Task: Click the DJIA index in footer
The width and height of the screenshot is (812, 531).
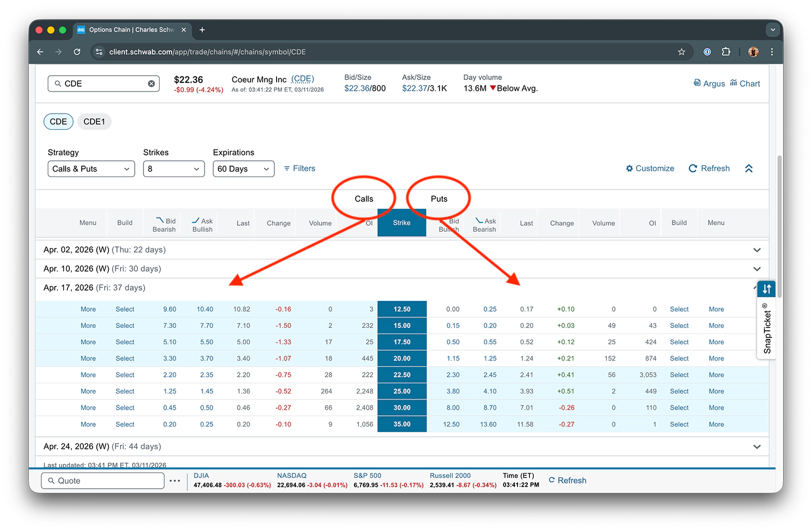Action: 201,476
